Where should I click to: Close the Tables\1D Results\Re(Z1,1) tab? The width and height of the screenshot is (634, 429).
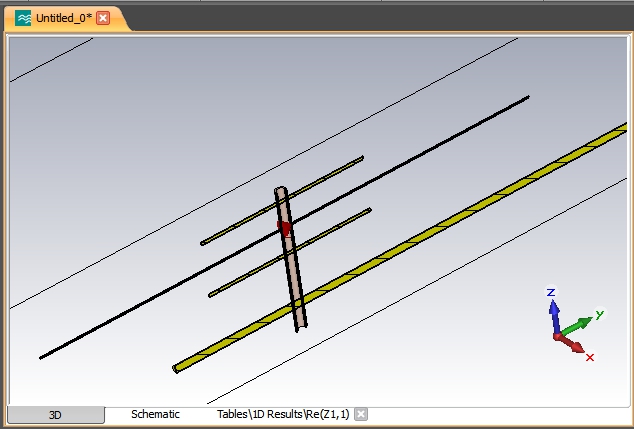tap(361, 414)
